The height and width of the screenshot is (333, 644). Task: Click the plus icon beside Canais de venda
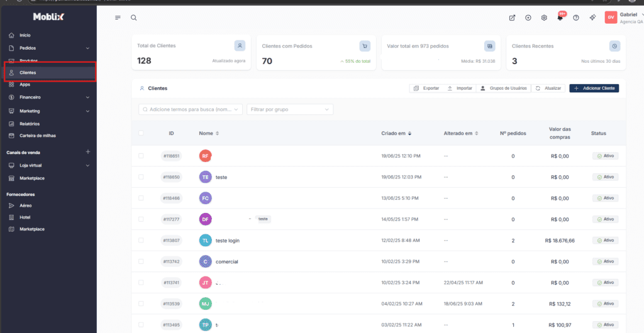[x=88, y=152]
